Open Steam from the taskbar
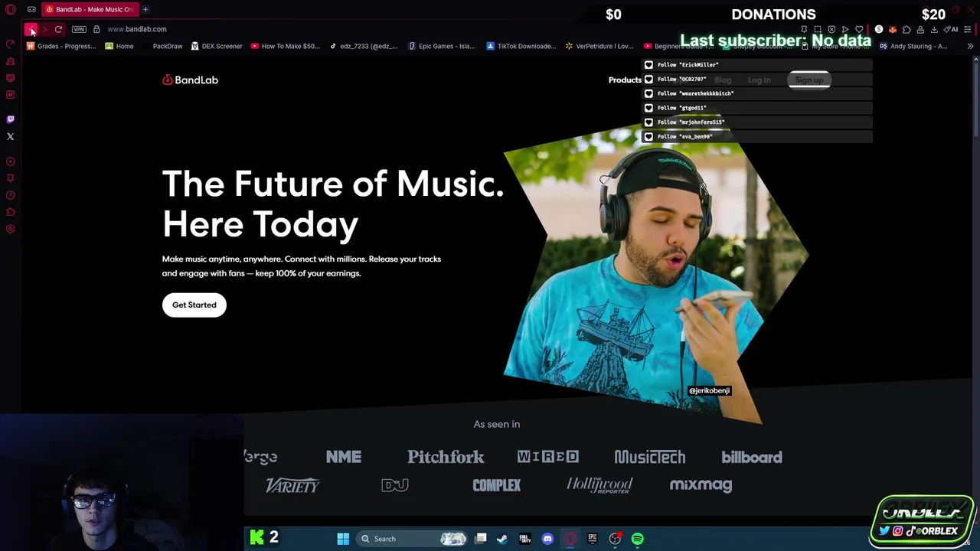The height and width of the screenshot is (551, 980). click(x=502, y=539)
